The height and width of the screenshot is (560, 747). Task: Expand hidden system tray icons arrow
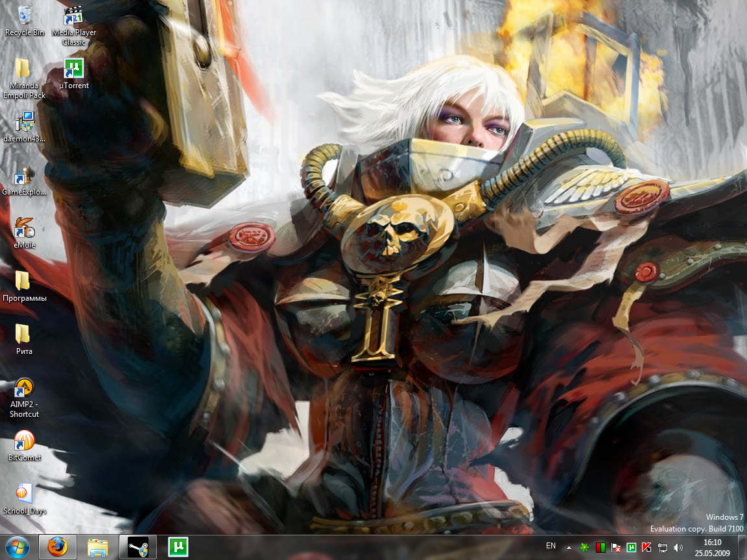569,548
